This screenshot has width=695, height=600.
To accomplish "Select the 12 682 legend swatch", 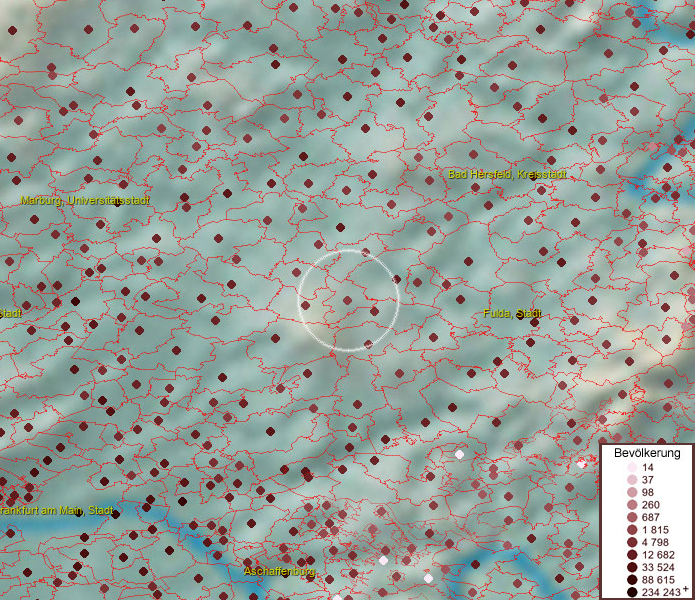I will pos(632,555).
